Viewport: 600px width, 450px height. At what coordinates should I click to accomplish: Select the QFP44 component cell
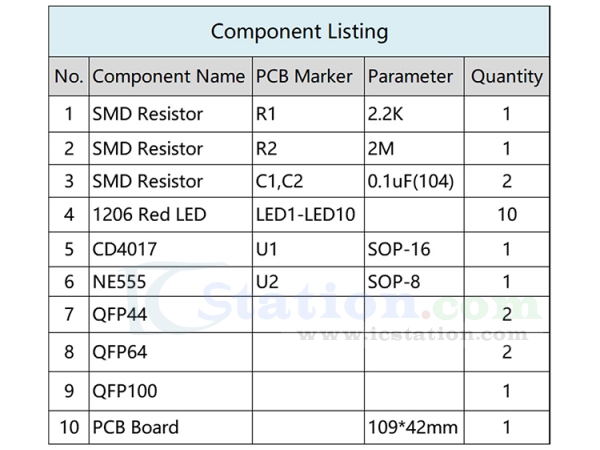click(119, 316)
